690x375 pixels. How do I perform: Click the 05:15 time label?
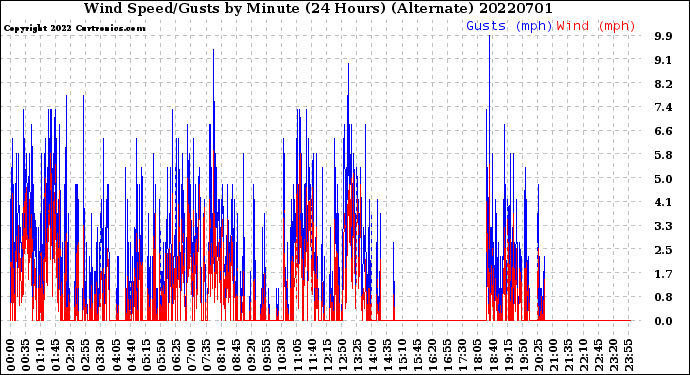point(146,355)
